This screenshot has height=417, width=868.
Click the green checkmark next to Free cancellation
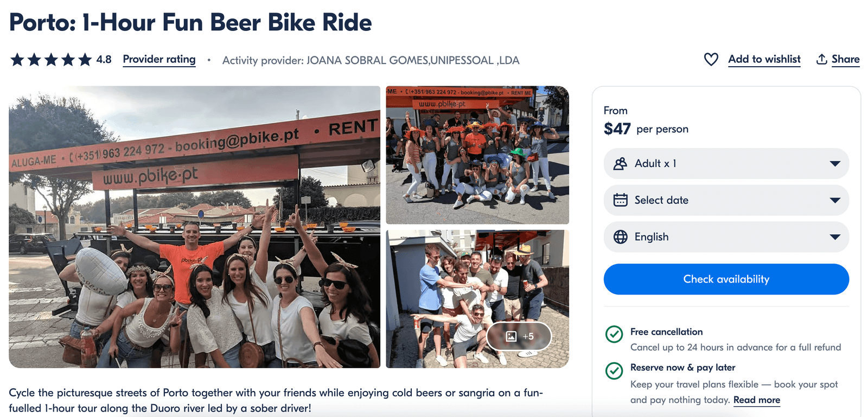[614, 335]
